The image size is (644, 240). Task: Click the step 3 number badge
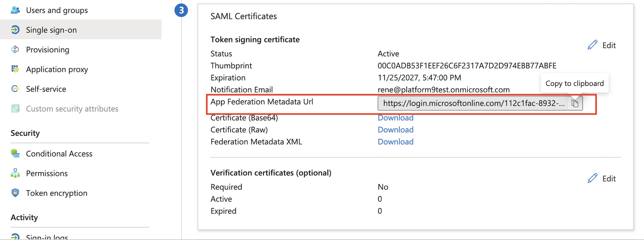(x=181, y=10)
